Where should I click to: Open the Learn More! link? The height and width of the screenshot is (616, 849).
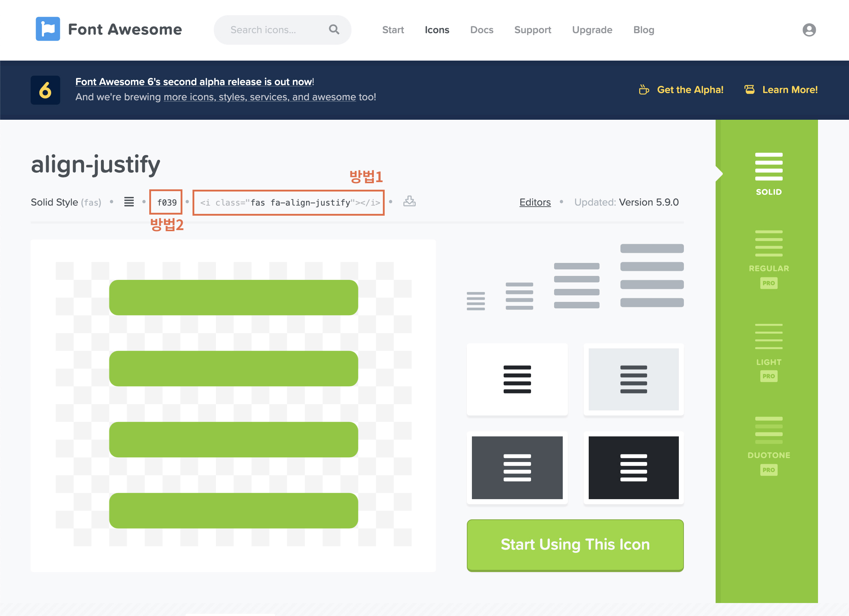[790, 90]
